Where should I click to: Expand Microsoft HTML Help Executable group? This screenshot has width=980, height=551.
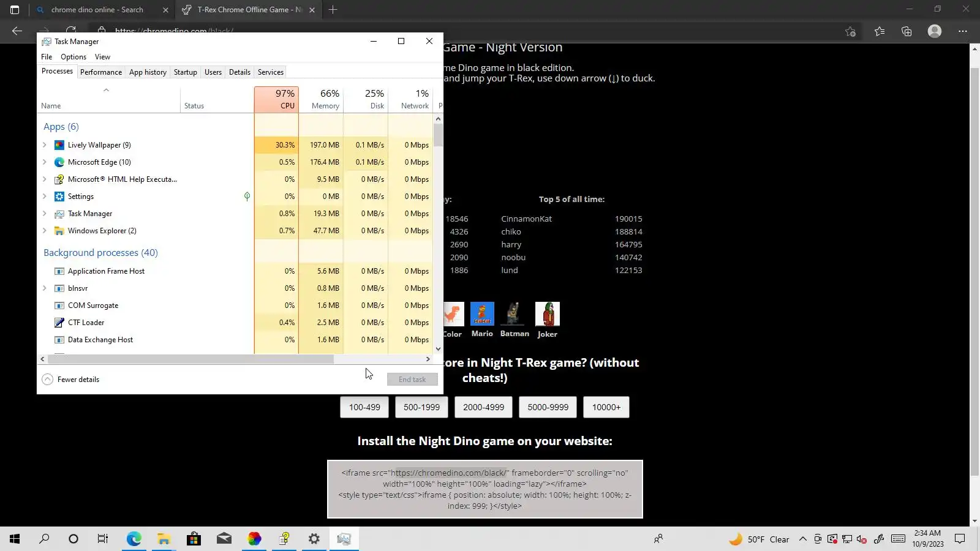45,179
